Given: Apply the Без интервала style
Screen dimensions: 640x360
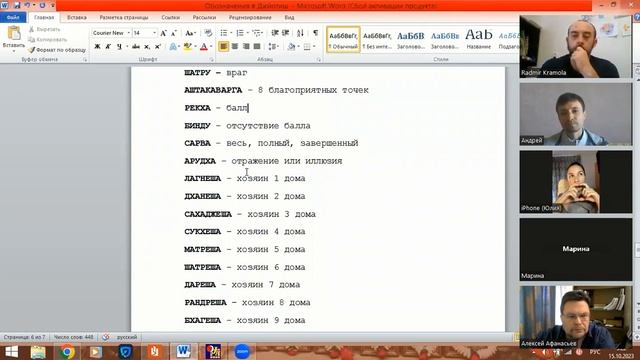Looking at the screenshot, I should tap(377, 40).
